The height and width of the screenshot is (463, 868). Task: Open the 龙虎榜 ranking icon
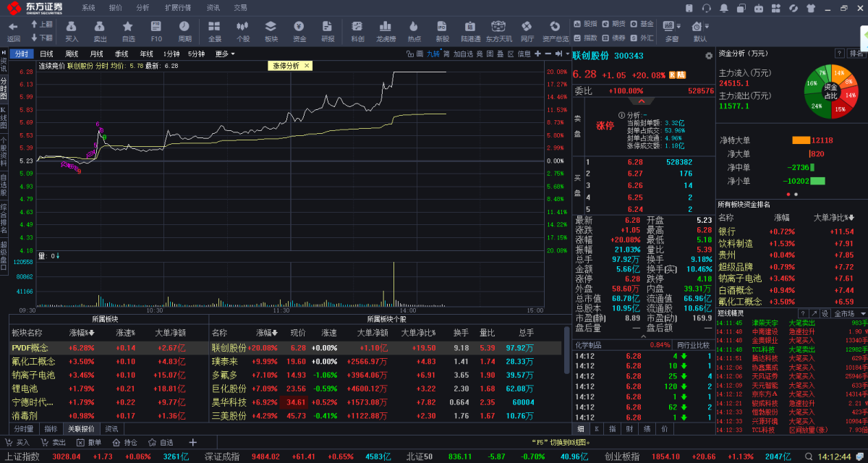coord(386,30)
